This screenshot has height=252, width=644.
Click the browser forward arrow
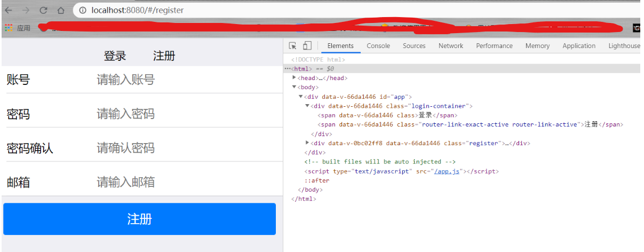(x=26, y=10)
